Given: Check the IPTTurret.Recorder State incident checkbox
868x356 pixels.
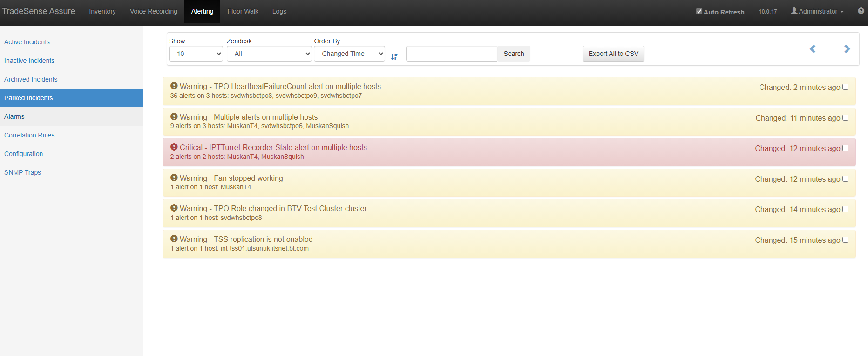Looking at the screenshot, I should [x=846, y=148].
